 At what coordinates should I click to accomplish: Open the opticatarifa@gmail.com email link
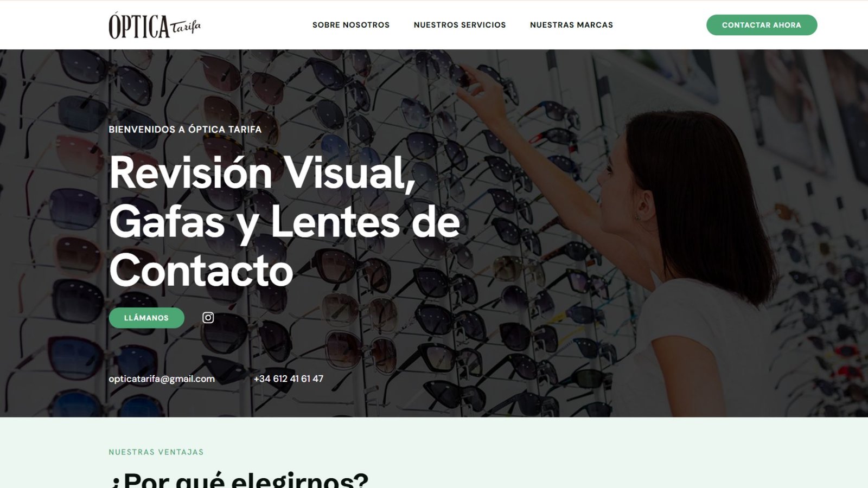[162, 379]
